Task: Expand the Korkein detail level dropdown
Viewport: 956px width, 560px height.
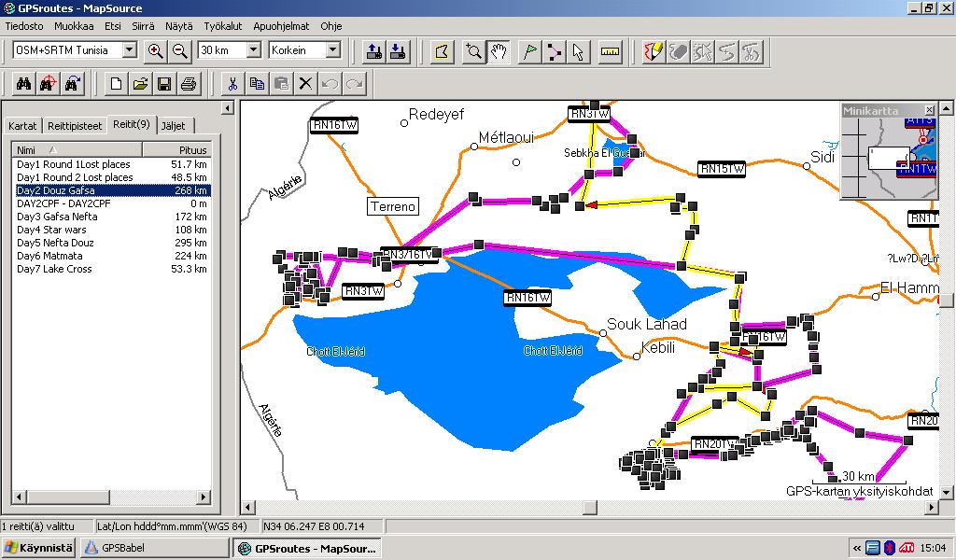Action: pos(332,50)
